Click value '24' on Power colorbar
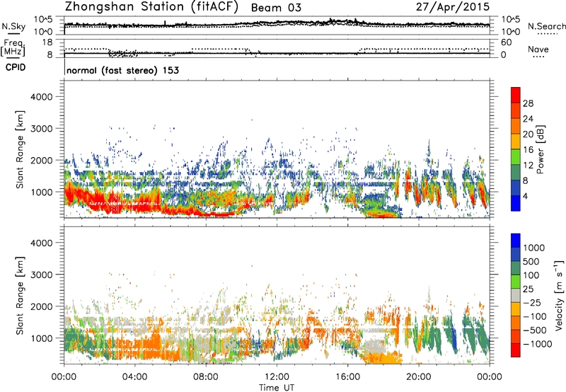This screenshot has width=566, height=392. point(528,119)
